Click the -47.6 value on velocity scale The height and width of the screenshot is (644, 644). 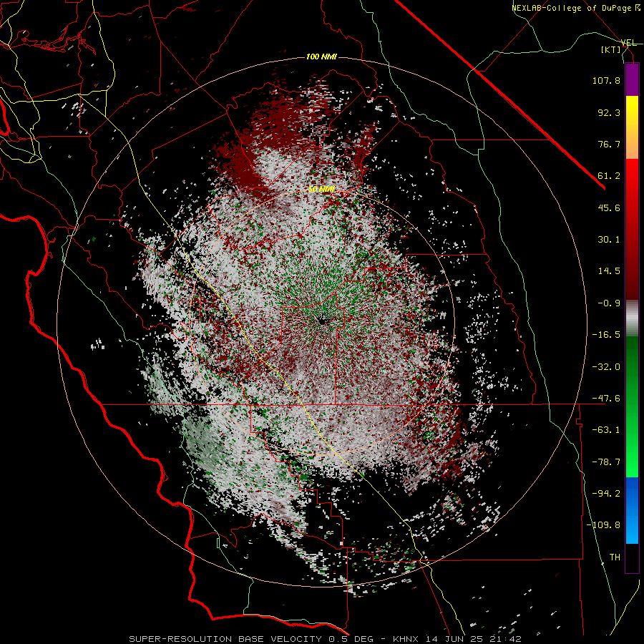click(x=606, y=399)
